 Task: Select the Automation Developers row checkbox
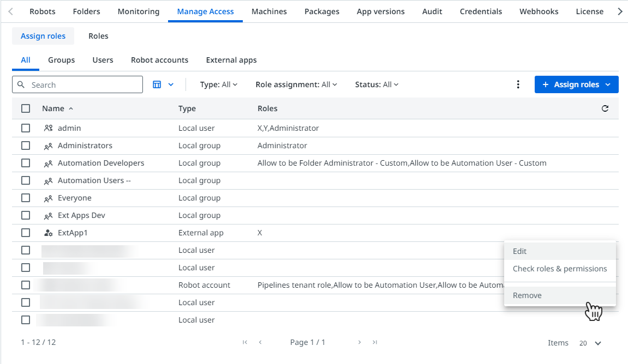pyautogui.click(x=25, y=163)
